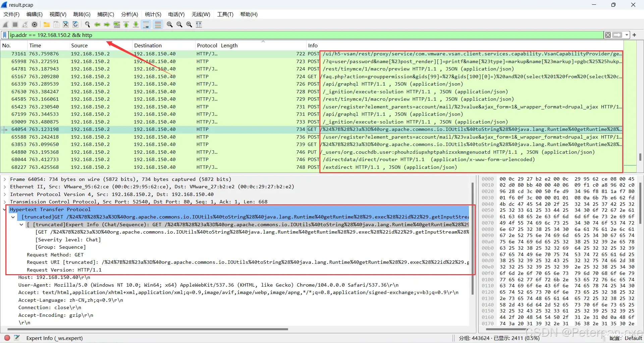The height and width of the screenshot is (343, 644).
Task: Select the User-Agent header line
Action: click(x=208, y=285)
